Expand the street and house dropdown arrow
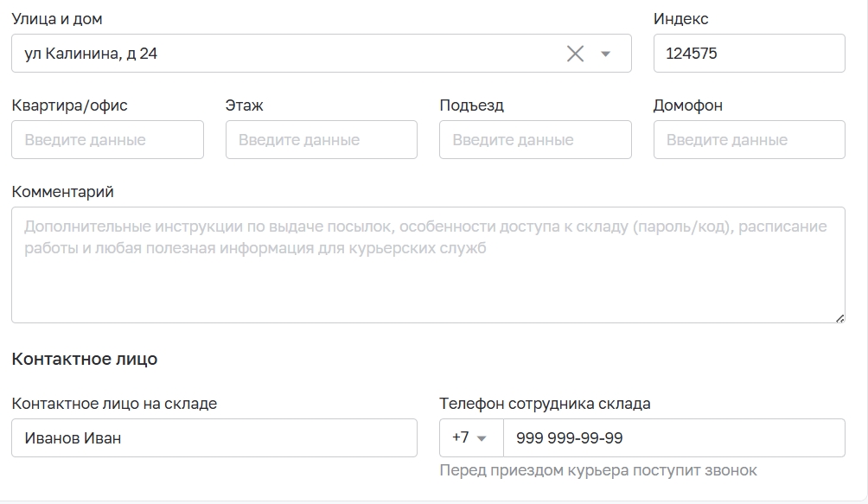The height and width of the screenshot is (504, 868). (605, 54)
